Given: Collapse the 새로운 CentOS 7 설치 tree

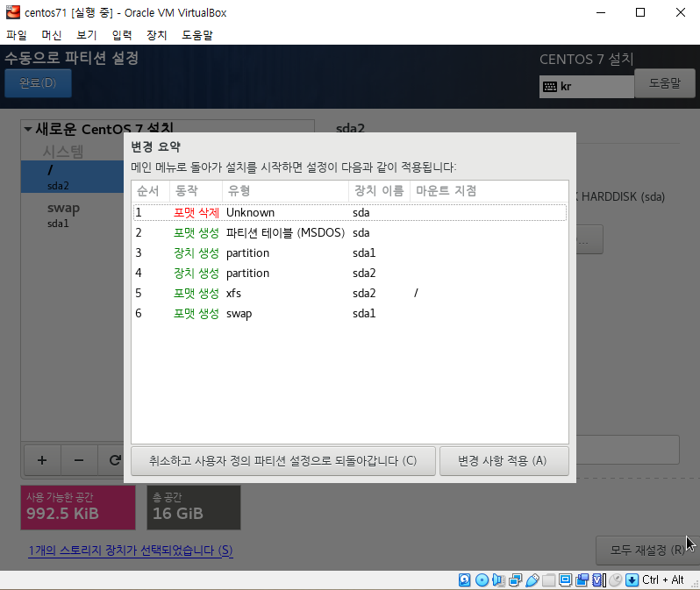Looking at the screenshot, I should pos(28,130).
